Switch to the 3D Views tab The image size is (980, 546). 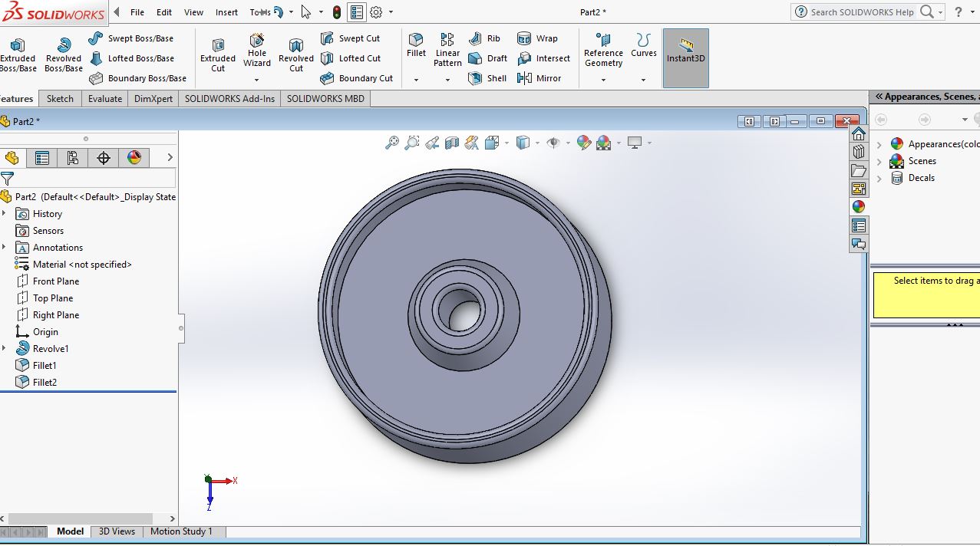click(x=117, y=531)
